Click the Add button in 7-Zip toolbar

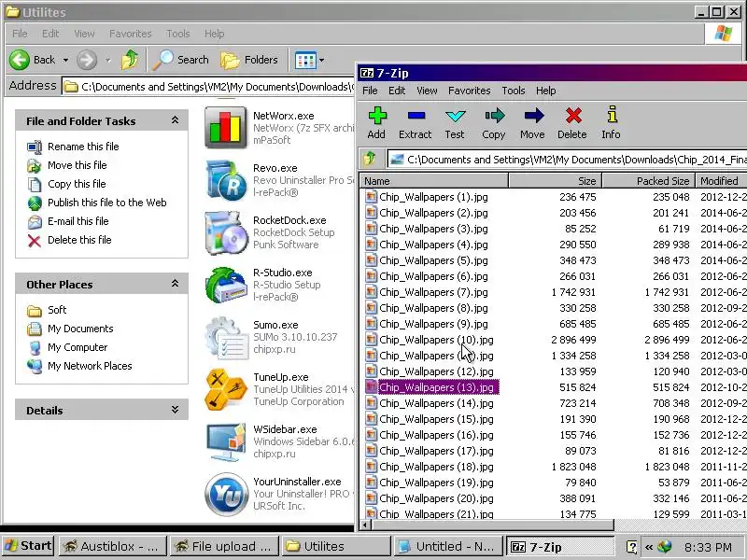tap(376, 123)
